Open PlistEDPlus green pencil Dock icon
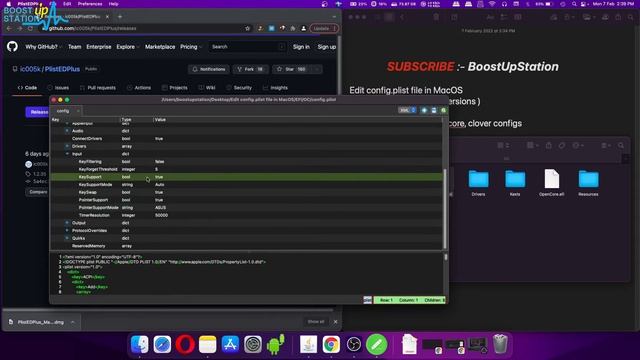Screen dimensions: 640x360 376,344
